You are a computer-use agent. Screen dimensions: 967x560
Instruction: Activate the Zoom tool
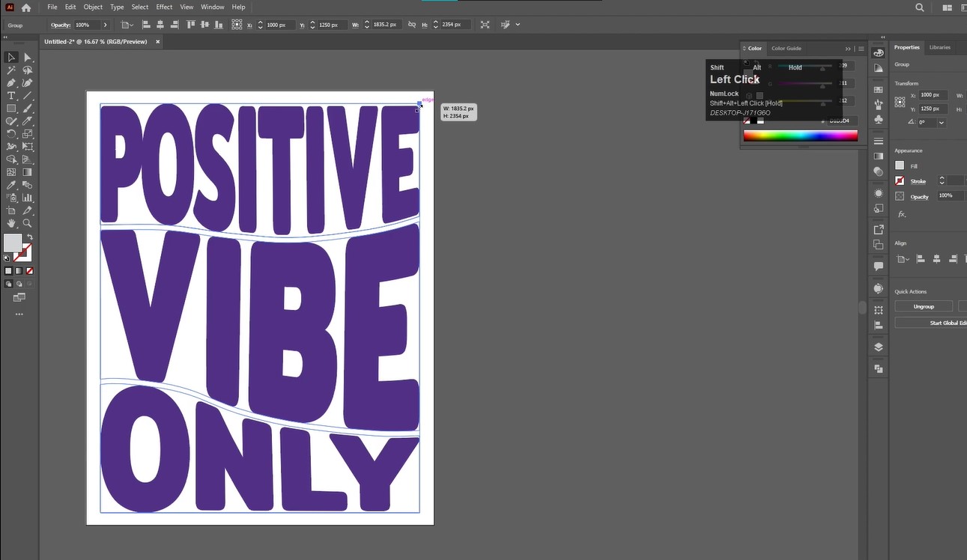28,223
